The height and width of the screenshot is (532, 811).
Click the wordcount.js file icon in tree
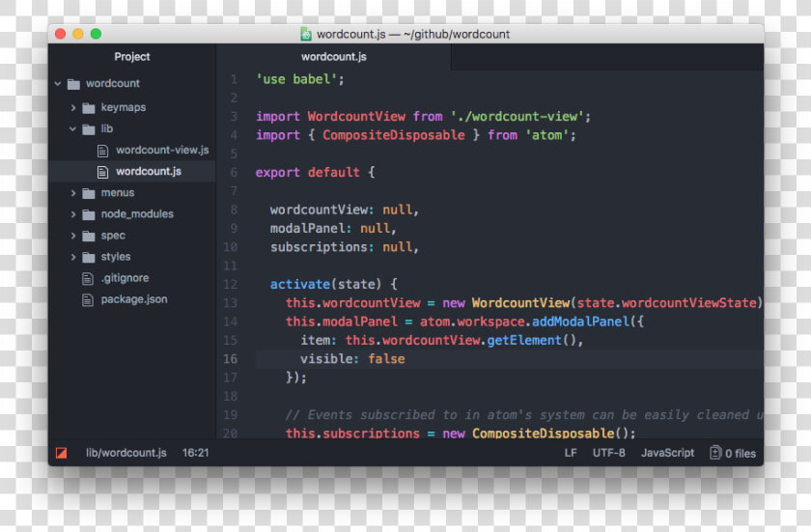(x=103, y=172)
